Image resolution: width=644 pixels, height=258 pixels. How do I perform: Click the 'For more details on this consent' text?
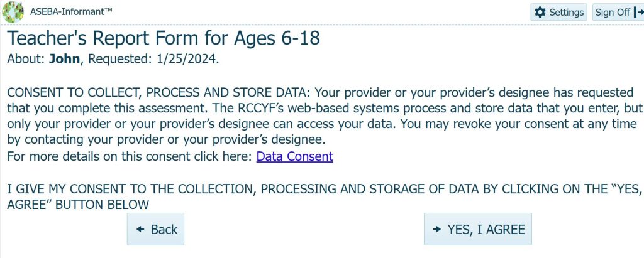130,156
